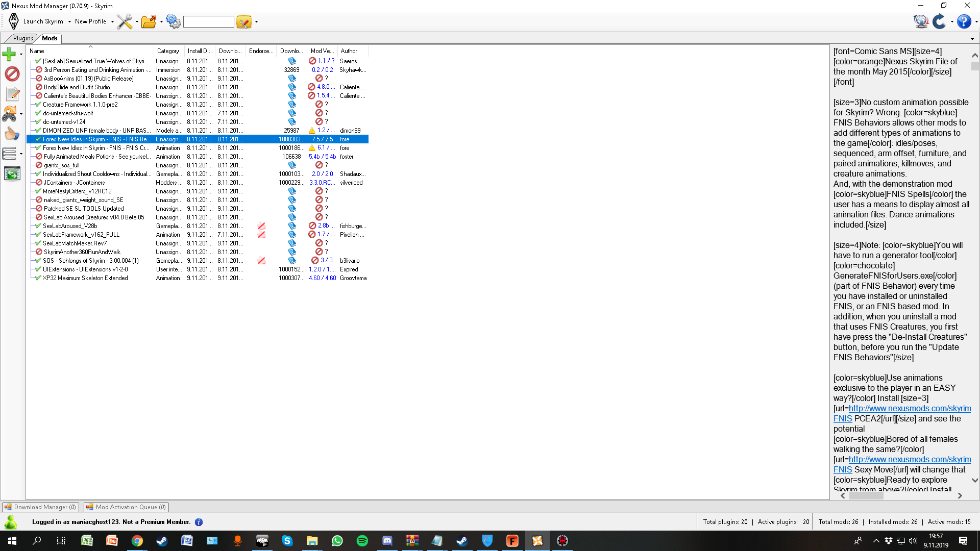Image resolution: width=980 pixels, height=551 pixels.
Task: Toggle red disabled mark of BodySlide and Outfit Studio
Action: coord(39,87)
